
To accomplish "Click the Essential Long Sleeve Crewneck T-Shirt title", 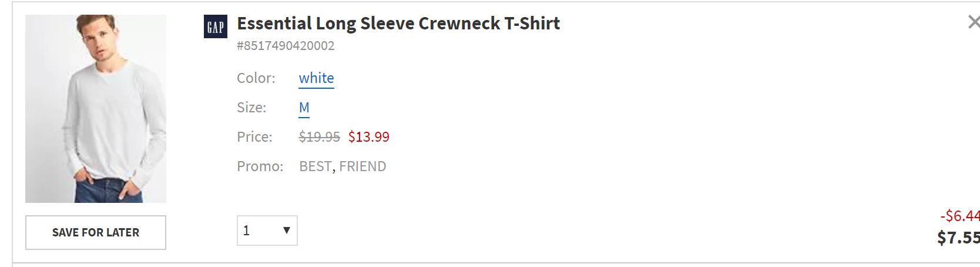I will (x=398, y=24).
